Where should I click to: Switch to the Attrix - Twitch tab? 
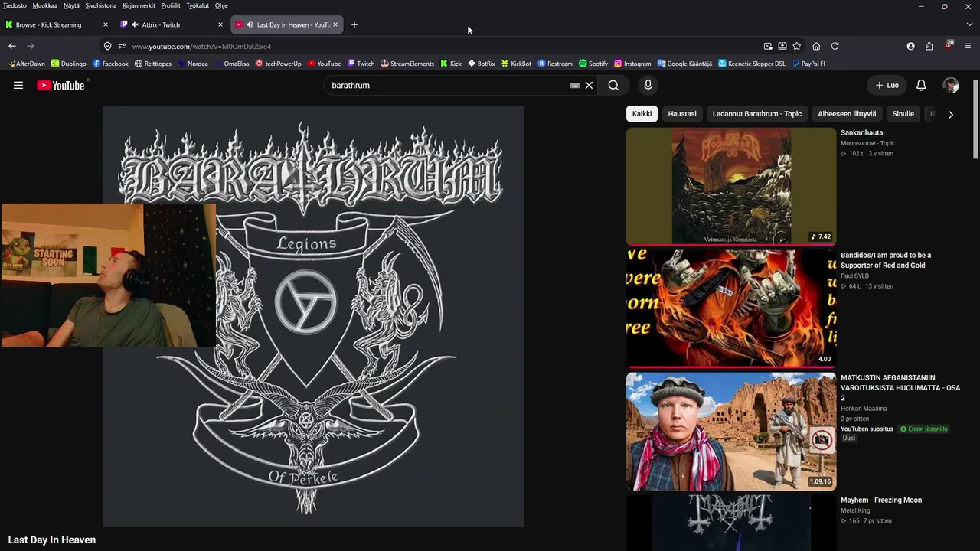pos(171,24)
